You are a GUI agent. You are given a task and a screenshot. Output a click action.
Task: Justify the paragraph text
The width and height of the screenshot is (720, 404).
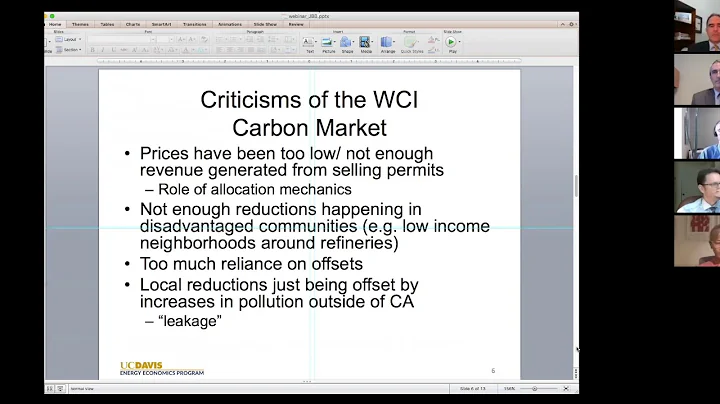251,50
